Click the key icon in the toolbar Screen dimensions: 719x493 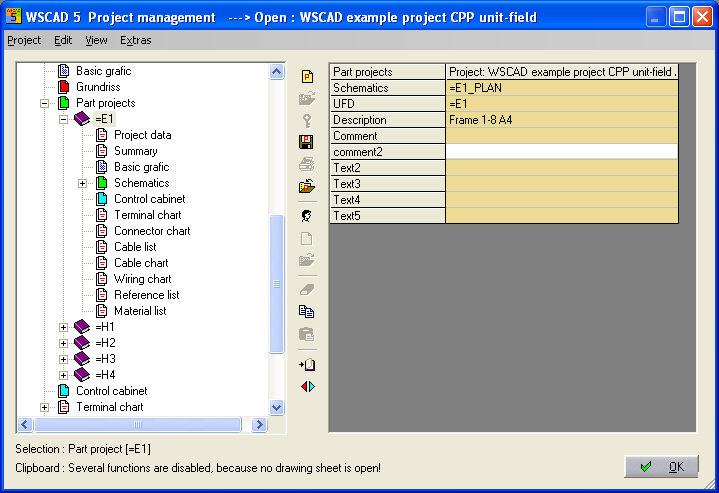tap(307, 121)
